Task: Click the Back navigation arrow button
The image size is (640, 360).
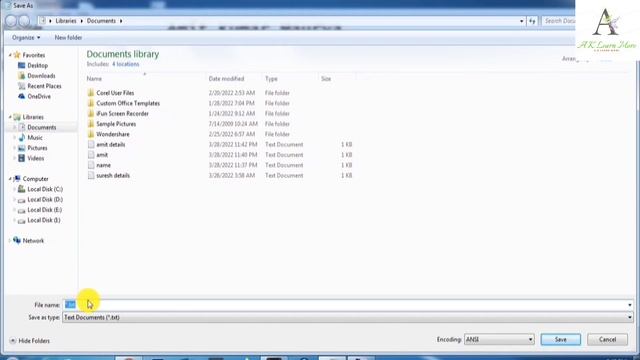Action: [x=11, y=21]
